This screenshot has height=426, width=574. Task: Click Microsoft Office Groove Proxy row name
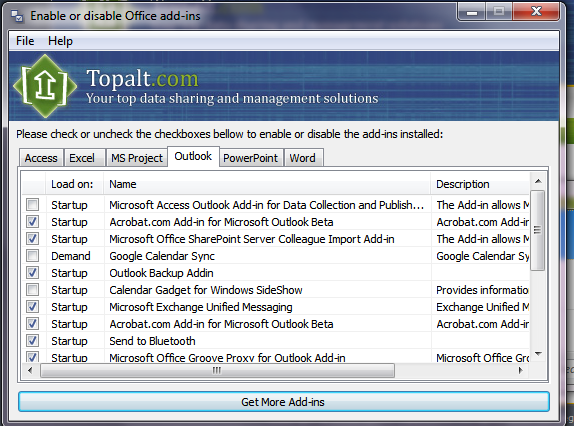point(227,357)
